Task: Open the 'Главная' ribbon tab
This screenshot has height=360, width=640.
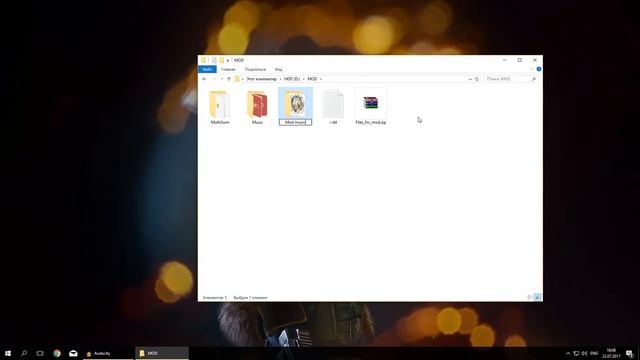Action: click(228, 69)
